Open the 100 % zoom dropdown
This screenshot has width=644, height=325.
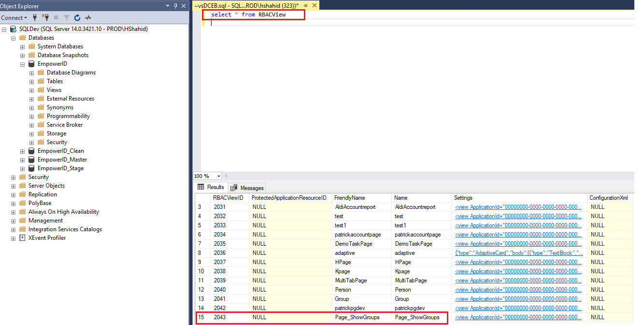click(x=219, y=176)
